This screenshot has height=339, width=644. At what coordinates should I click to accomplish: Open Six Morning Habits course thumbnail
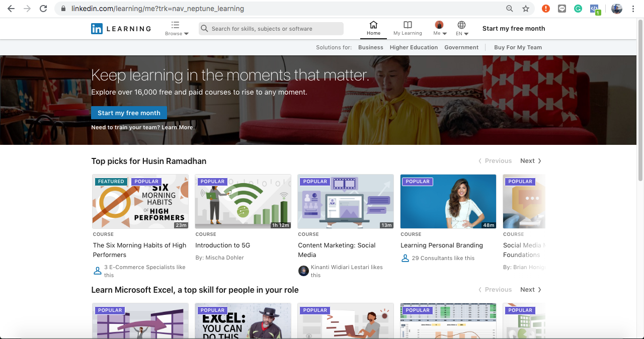[x=140, y=202]
